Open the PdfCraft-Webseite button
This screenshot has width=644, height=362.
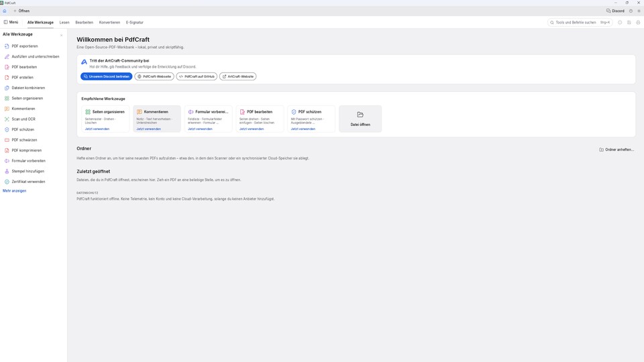coord(154,76)
